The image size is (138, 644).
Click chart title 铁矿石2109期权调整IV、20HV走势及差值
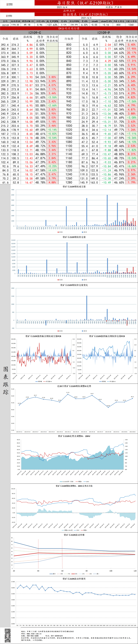click(74, 486)
